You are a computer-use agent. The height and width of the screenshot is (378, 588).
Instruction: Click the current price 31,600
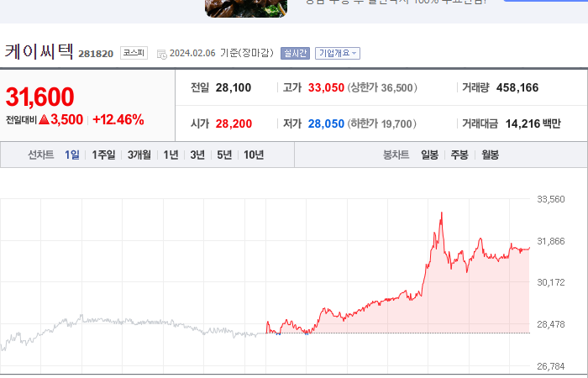pyautogui.click(x=39, y=97)
